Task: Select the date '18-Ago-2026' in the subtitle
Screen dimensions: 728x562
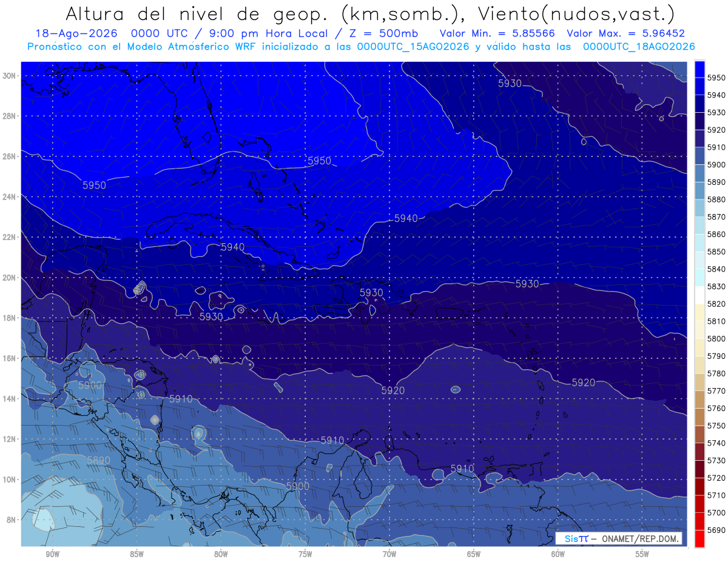Action: tap(76, 33)
